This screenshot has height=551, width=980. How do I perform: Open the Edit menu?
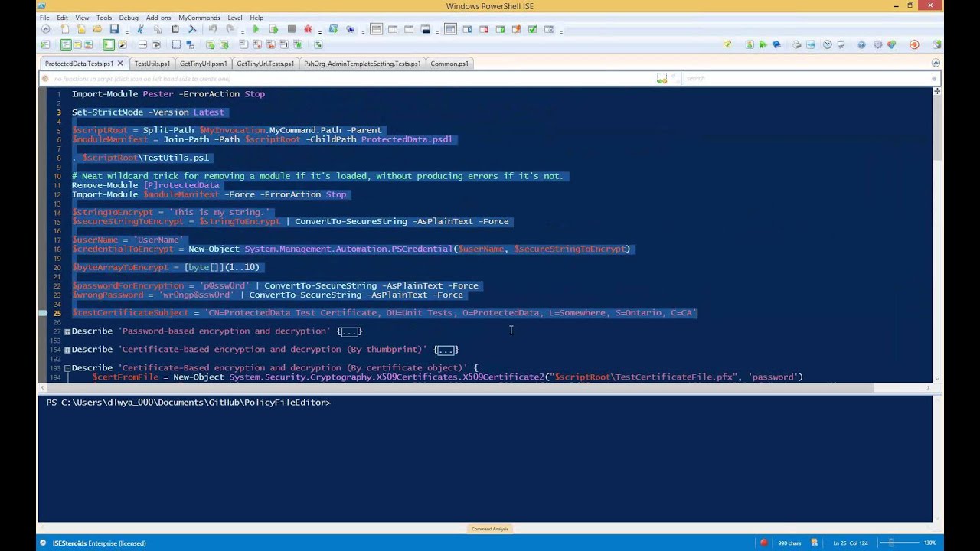click(62, 18)
